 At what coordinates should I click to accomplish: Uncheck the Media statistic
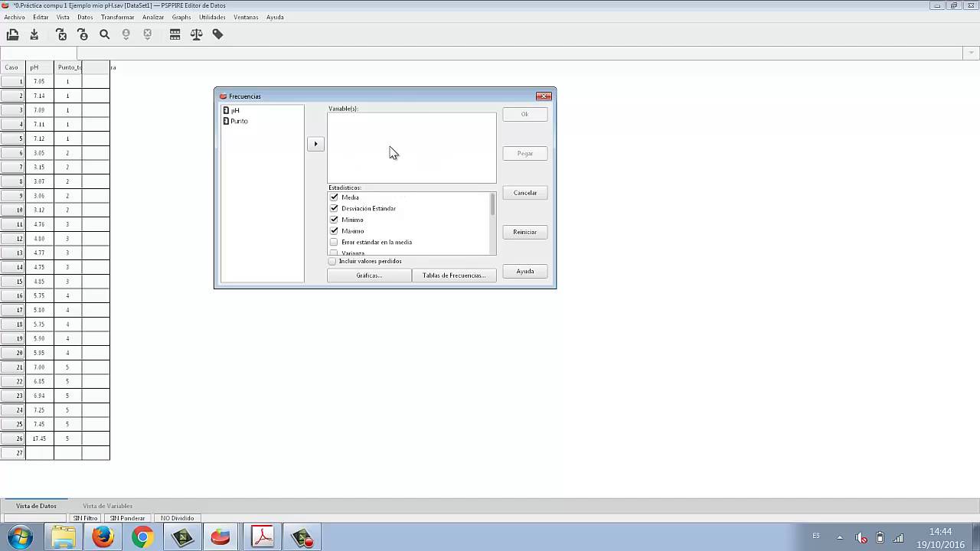coord(334,197)
